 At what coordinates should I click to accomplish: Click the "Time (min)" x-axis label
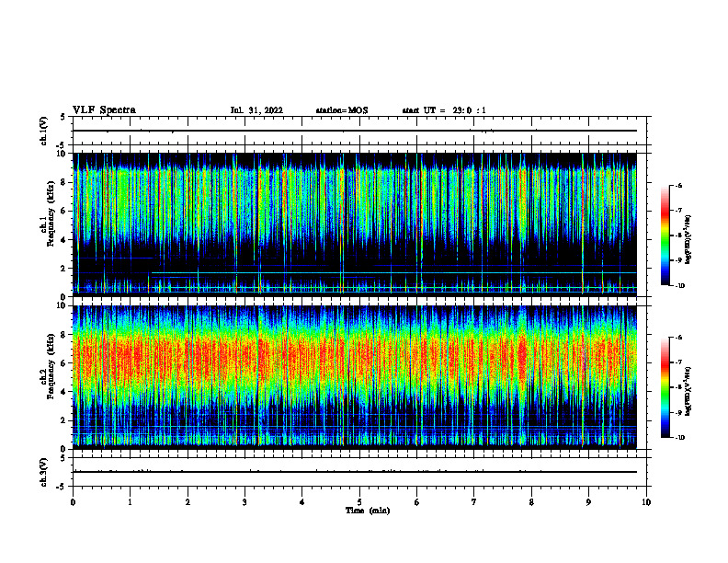[368, 511]
